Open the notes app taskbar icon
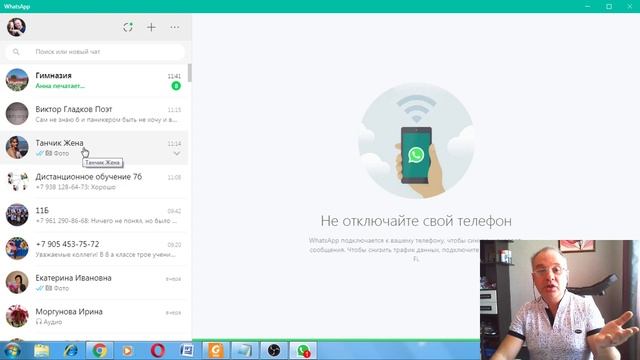640x360 pixels. 244,351
